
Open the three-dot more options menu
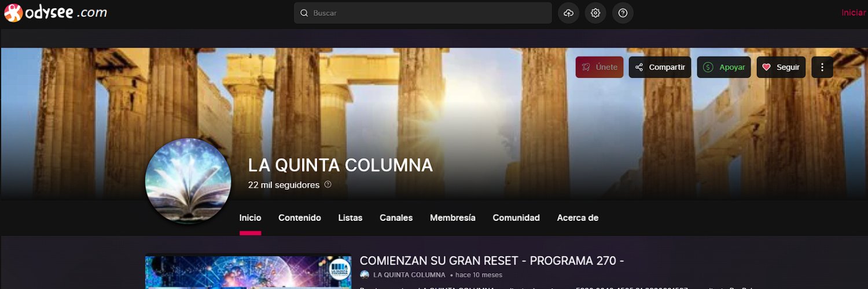coord(822,67)
